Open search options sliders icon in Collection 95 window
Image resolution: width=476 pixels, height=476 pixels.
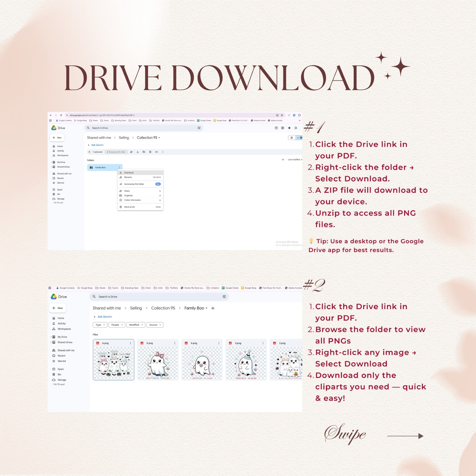(x=199, y=128)
